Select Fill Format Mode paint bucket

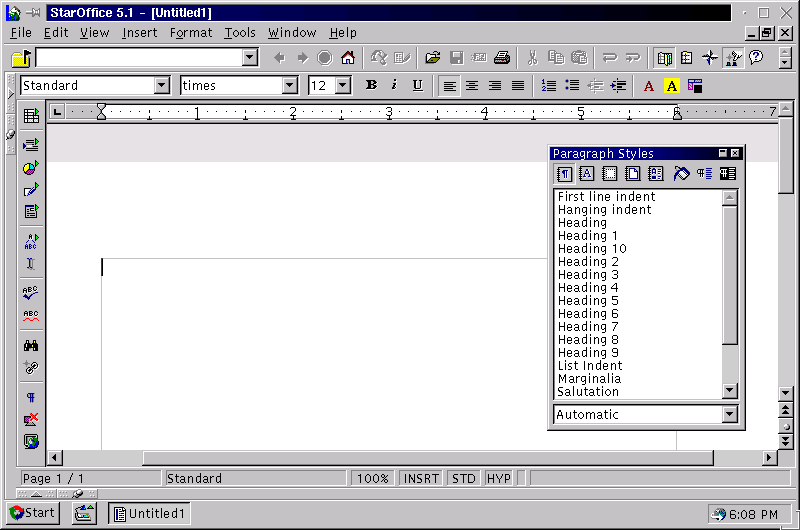pos(681,174)
